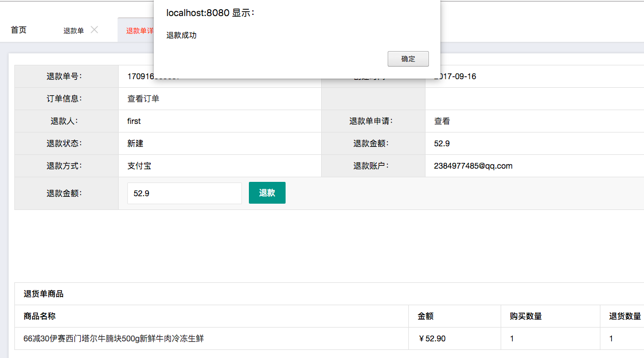
Task: Click the 退款状态 value 新建
Action: 135,143
